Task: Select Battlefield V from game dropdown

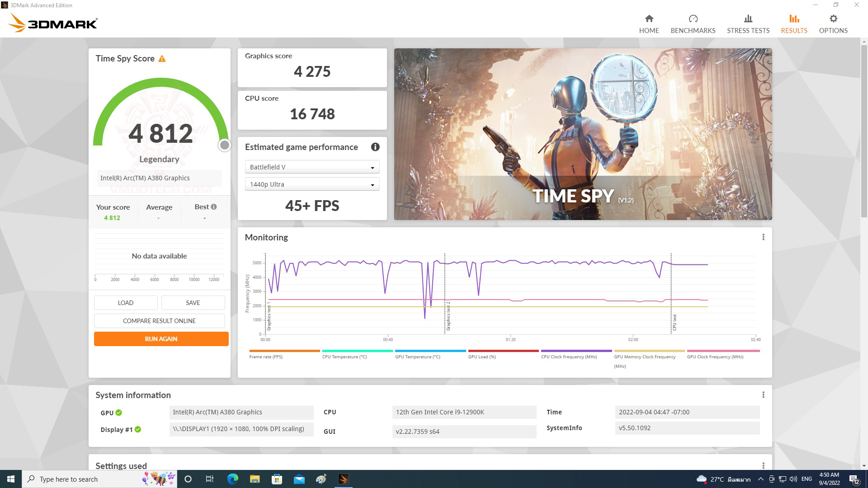Action: [311, 167]
